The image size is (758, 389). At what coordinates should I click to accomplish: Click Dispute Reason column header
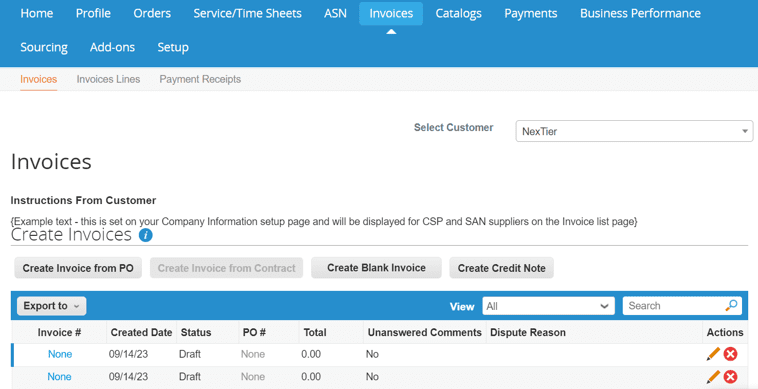[527, 332]
